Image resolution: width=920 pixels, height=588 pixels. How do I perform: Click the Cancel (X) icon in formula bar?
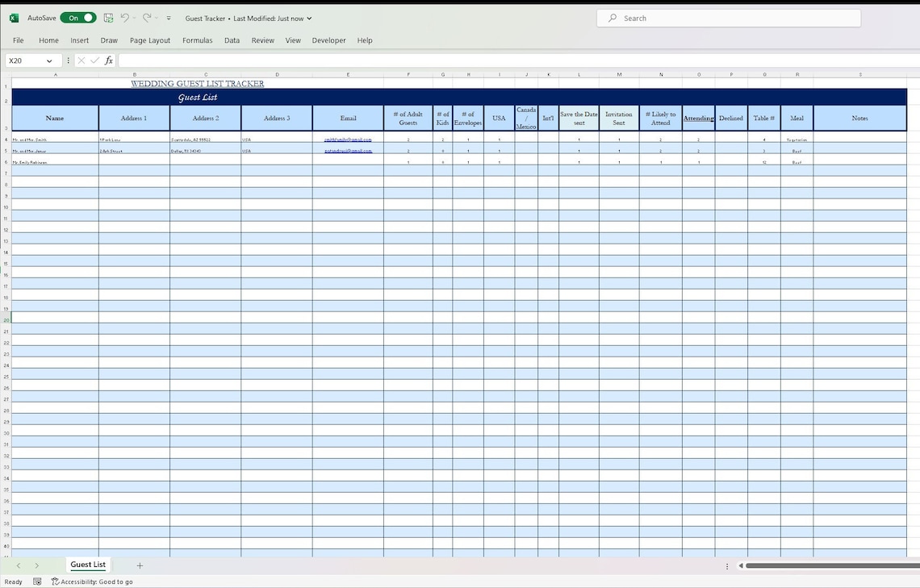tap(81, 60)
